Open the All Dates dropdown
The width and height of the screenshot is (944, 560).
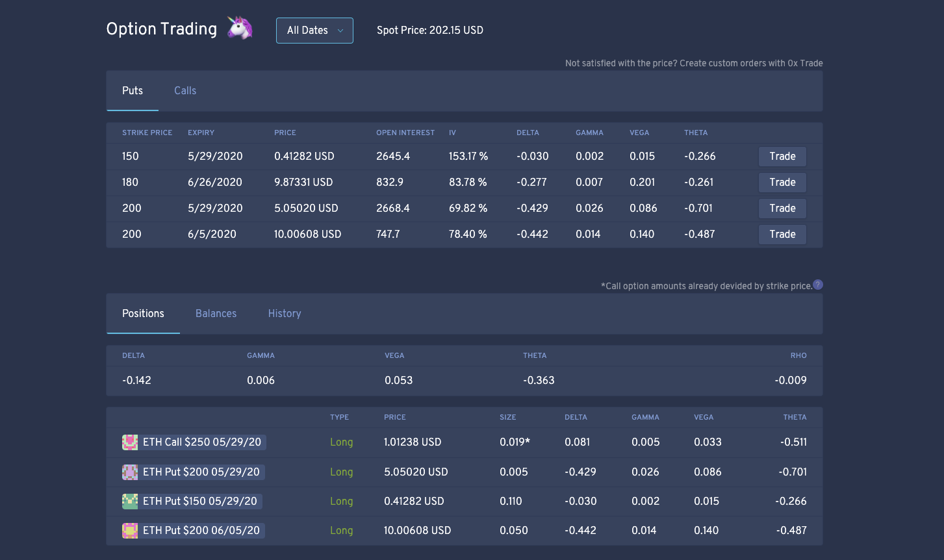click(x=314, y=31)
